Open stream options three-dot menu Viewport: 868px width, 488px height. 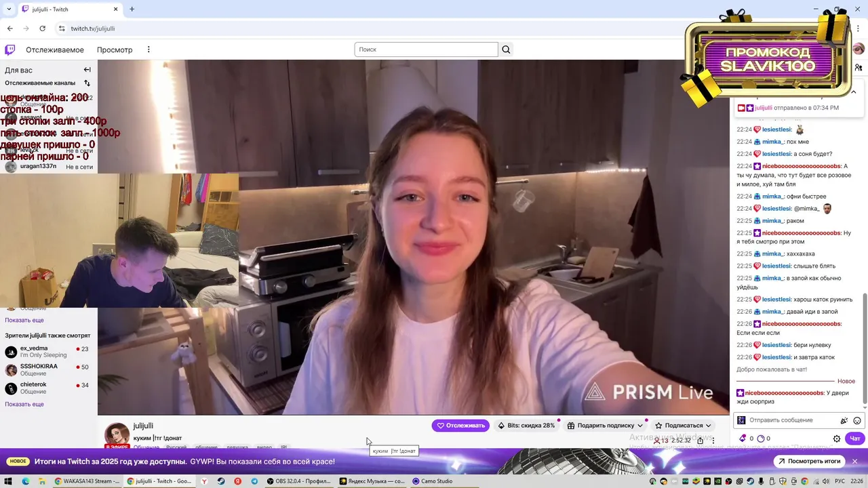(x=713, y=441)
